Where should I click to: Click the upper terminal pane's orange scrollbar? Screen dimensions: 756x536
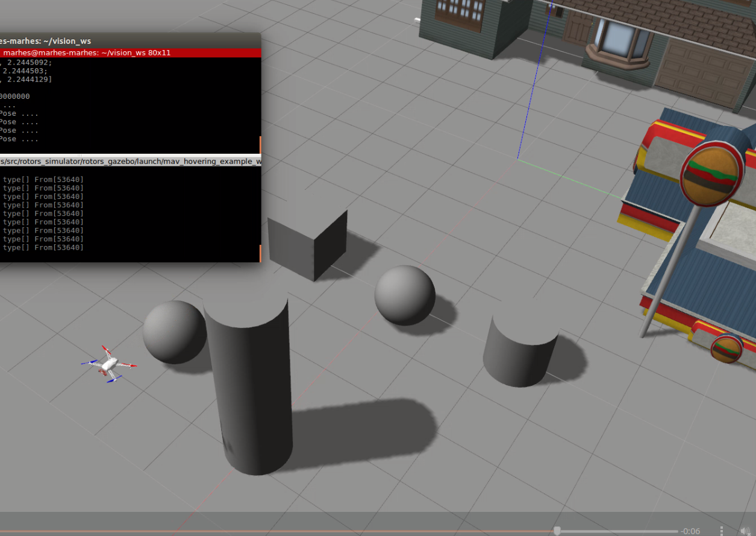260,145
